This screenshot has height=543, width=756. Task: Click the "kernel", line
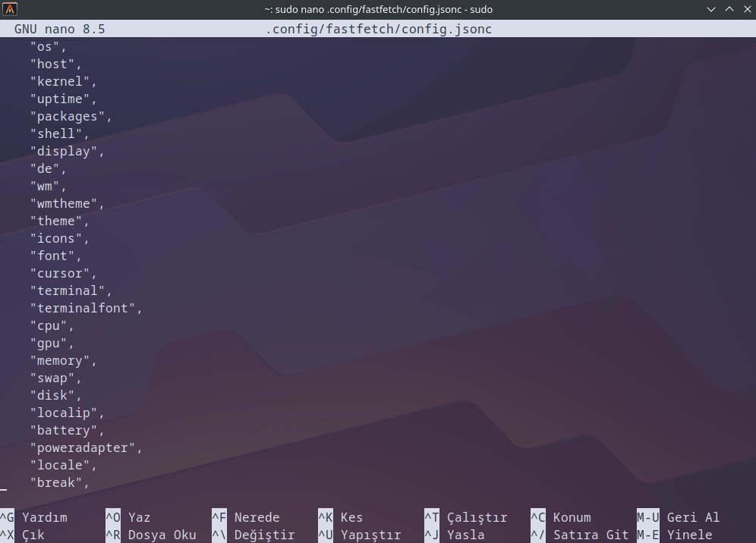coord(64,81)
